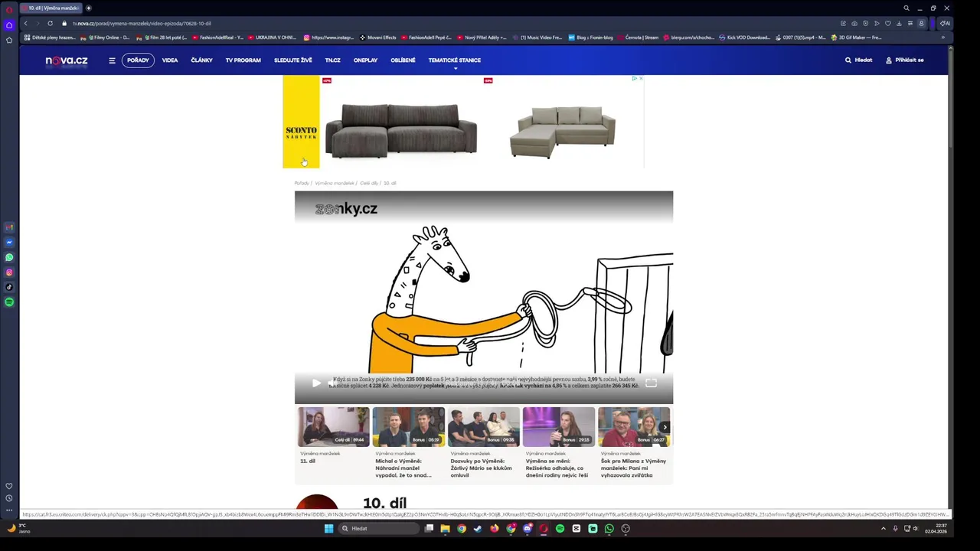Open 'Dozvuky po Výměně' bonus video
This screenshot has width=980, height=551.
point(483,427)
